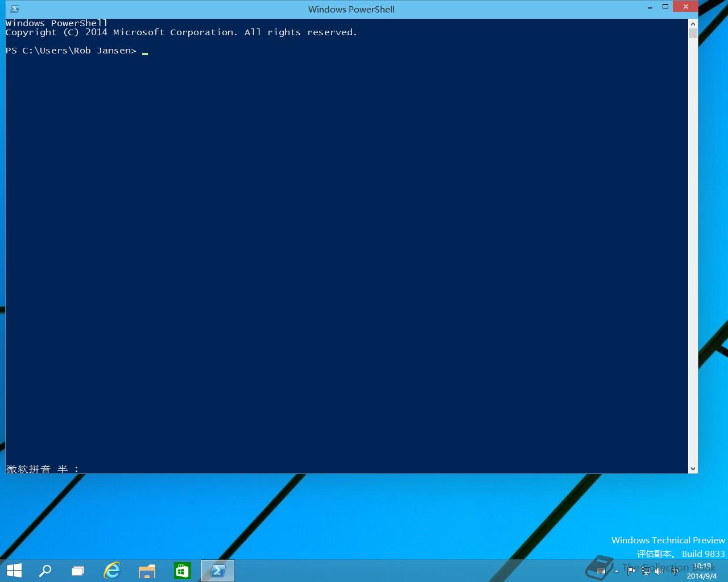Click the scrollbar up arrow in PowerShell
728x582 pixels.
[693, 24]
